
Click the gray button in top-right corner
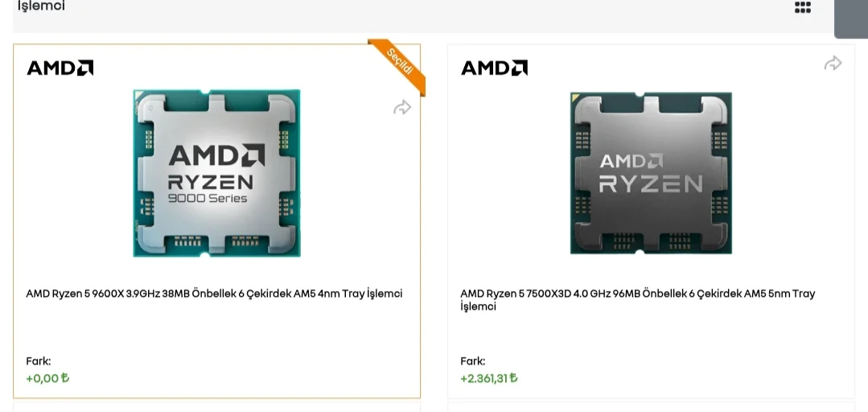point(850,18)
